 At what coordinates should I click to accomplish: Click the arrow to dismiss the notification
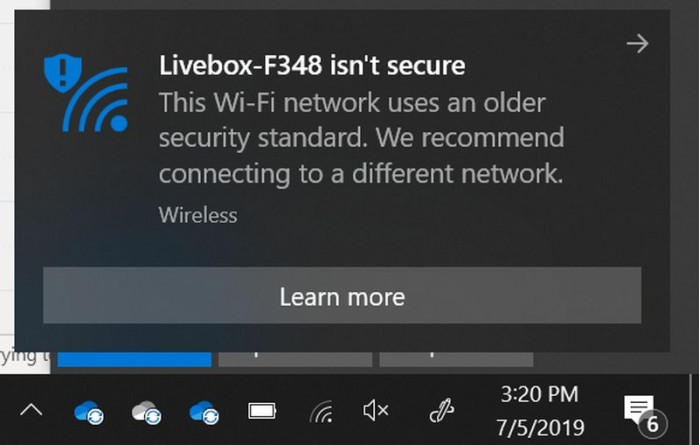click(x=637, y=43)
